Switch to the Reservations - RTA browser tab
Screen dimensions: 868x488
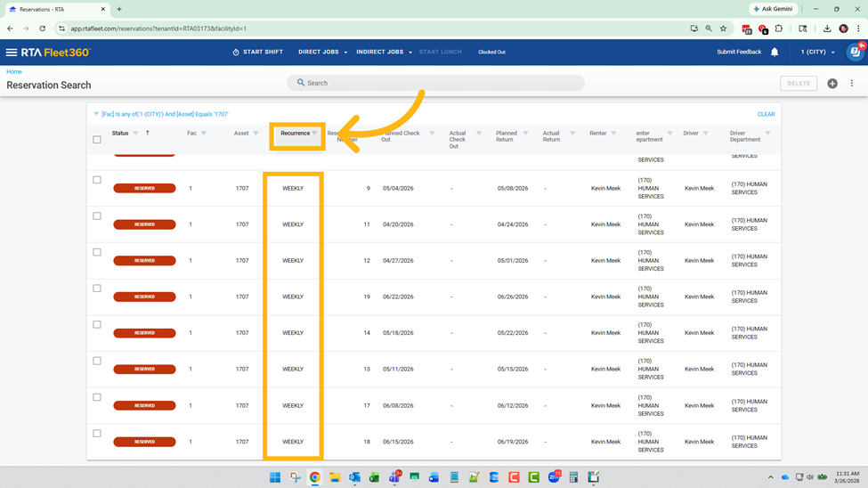53,9
